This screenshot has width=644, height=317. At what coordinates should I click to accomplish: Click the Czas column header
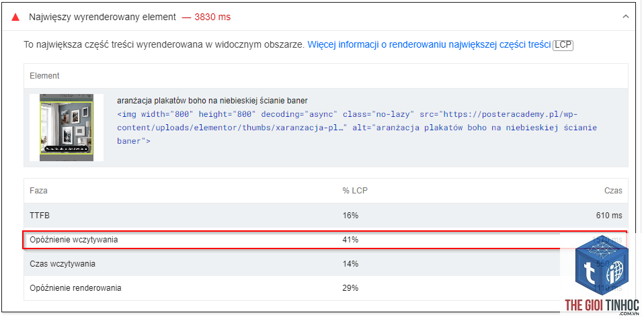click(613, 191)
